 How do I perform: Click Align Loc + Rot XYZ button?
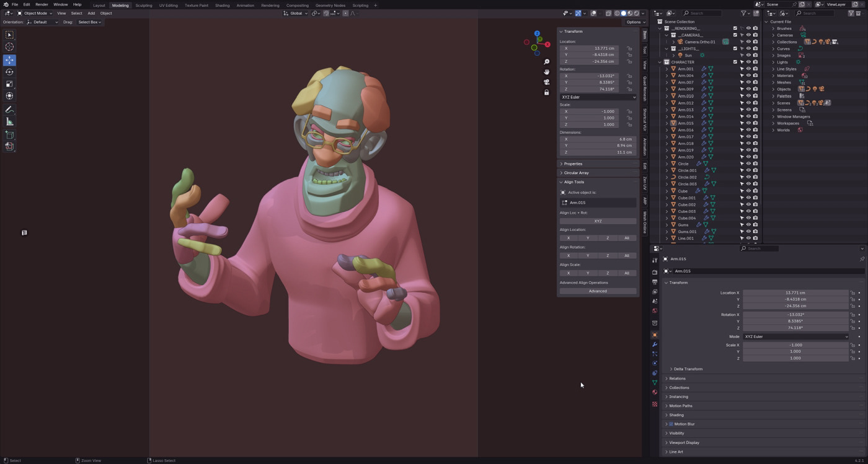(x=598, y=221)
